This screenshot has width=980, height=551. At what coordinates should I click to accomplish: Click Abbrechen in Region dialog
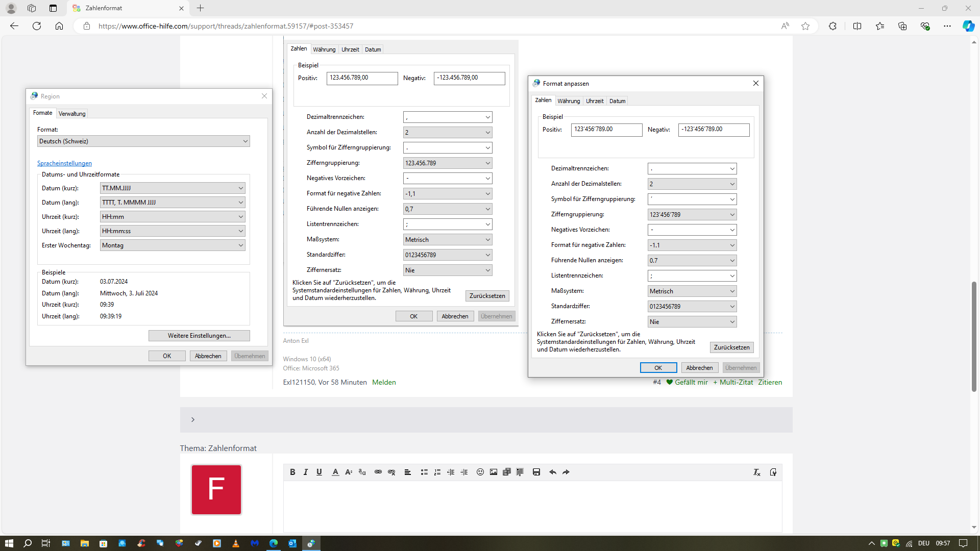click(208, 356)
